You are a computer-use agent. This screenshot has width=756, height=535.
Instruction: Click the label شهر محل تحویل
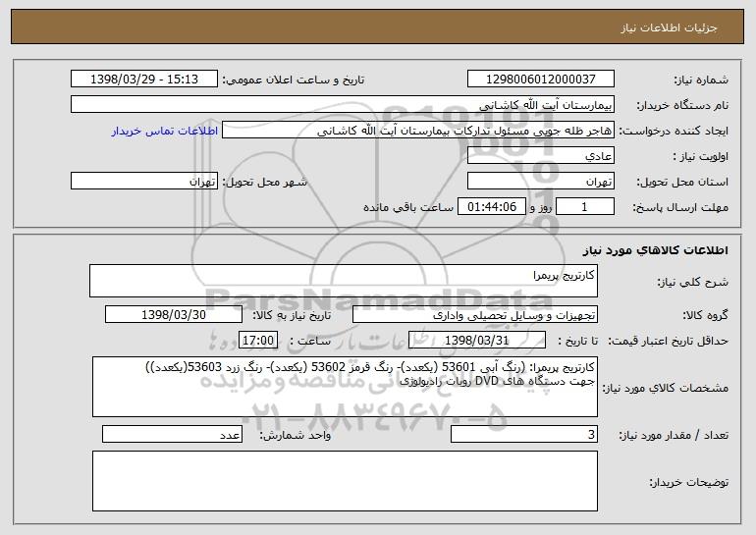coord(264,183)
